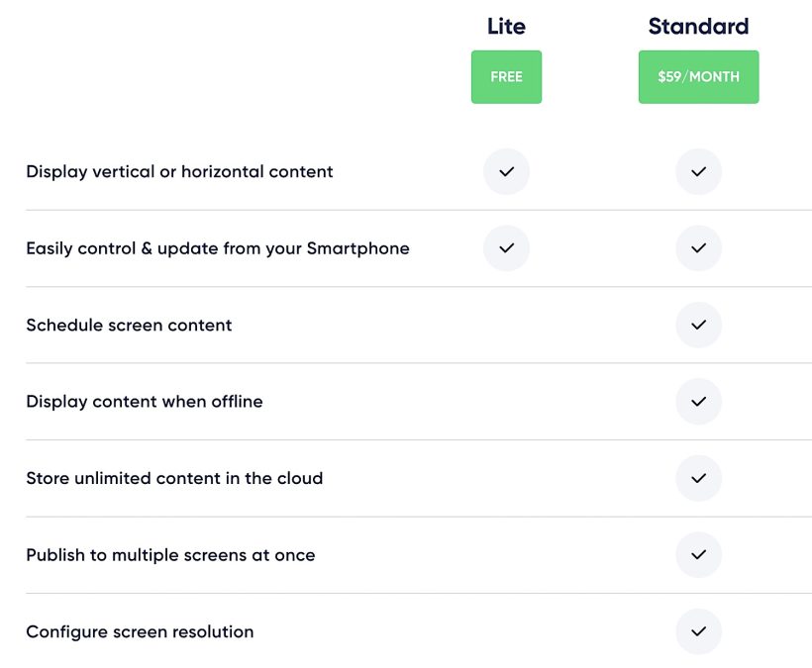Click 'Store unlimited content in the cloud' label
This screenshot has width=812, height=668.
tap(174, 478)
